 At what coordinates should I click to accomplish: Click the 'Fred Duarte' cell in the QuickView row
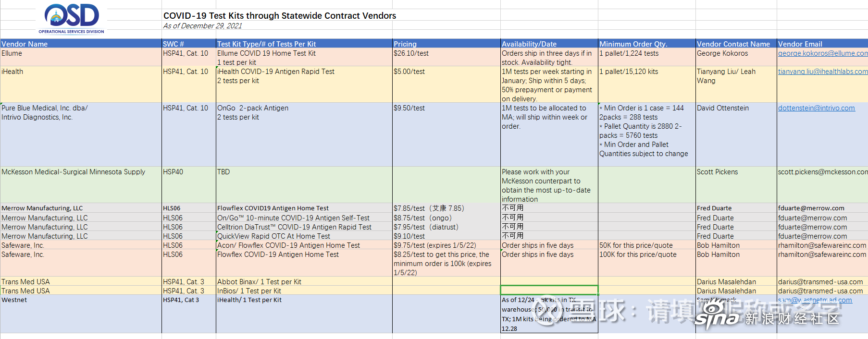[736, 236]
